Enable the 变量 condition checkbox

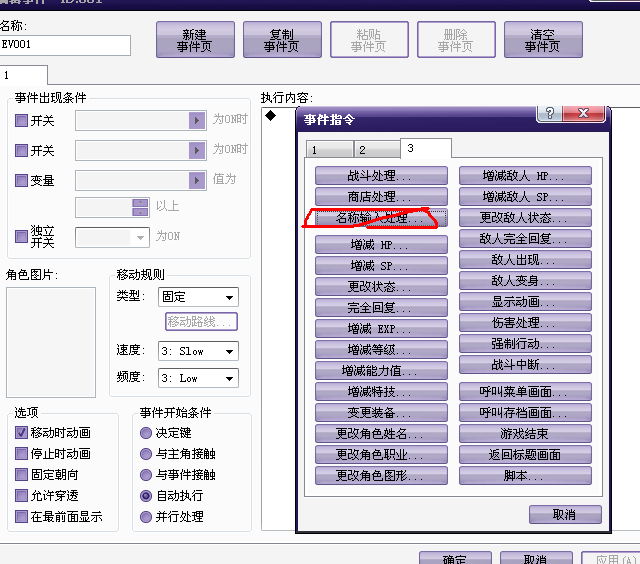click(x=21, y=180)
